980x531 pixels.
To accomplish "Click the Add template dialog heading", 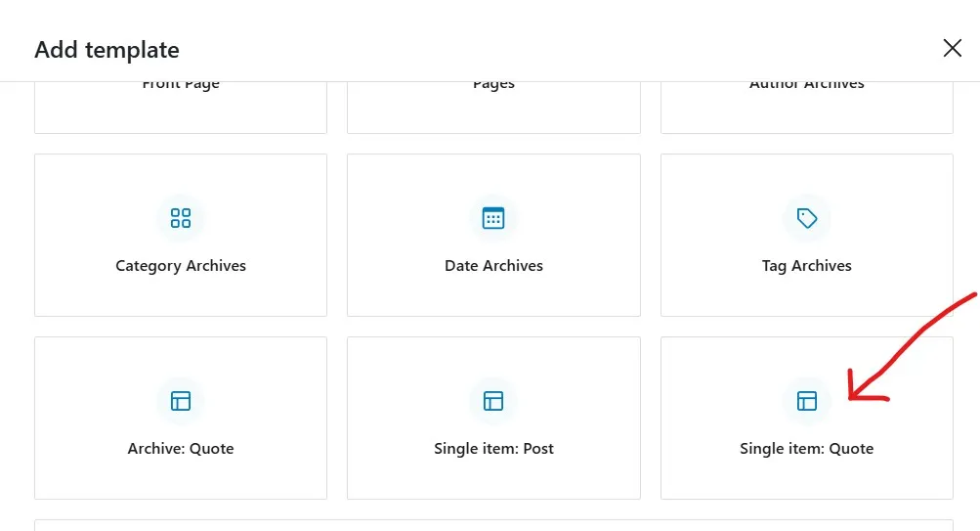I will click(x=107, y=50).
